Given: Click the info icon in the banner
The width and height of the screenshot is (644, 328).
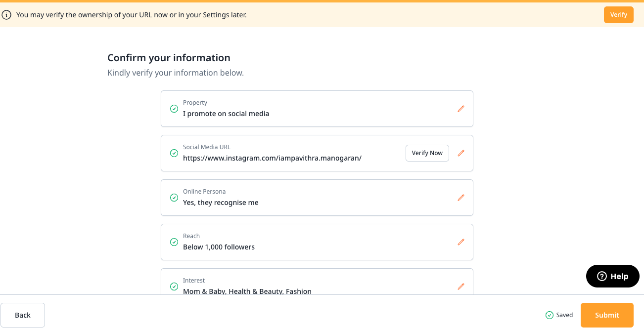Looking at the screenshot, I should click(6, 15).
